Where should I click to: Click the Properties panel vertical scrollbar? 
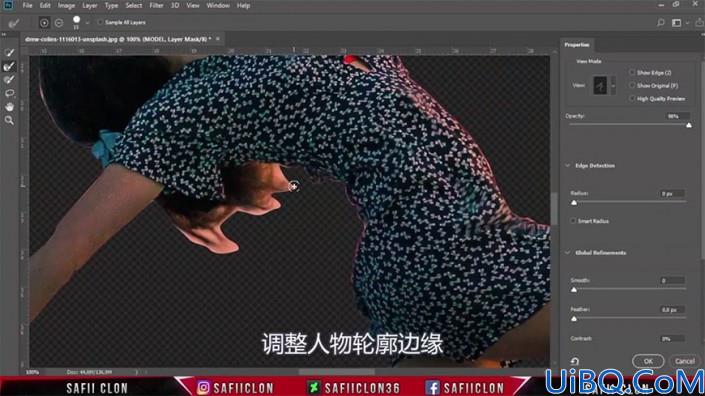tap(702, 160)
